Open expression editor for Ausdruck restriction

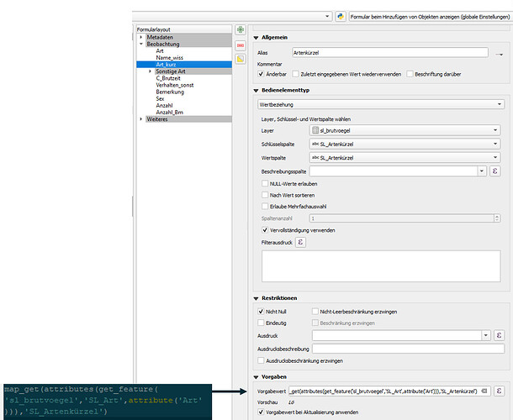[x=499, y=335]
